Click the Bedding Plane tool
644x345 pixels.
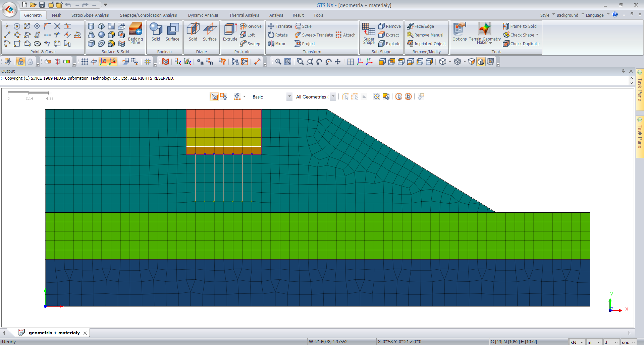(x=135, y=33)
